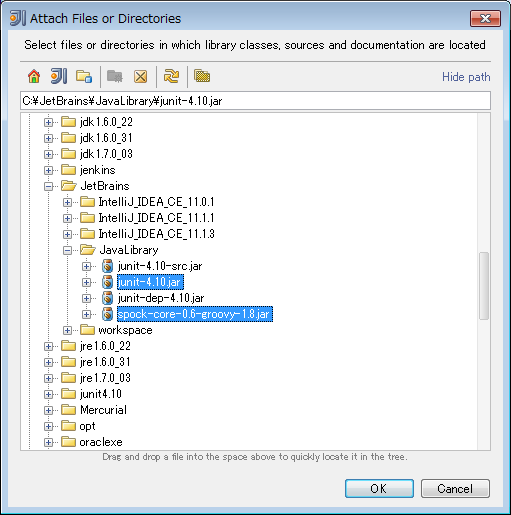Image resolution: width=511 pixels, height=515 pixels.
Task: Select the JavaLibrary folder label
Action: point(129,250)
